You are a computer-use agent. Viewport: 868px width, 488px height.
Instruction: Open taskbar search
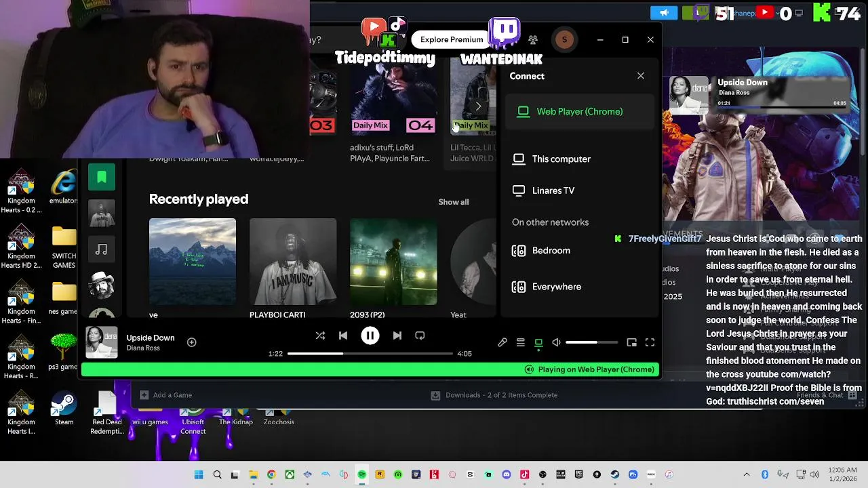(217, 474)
